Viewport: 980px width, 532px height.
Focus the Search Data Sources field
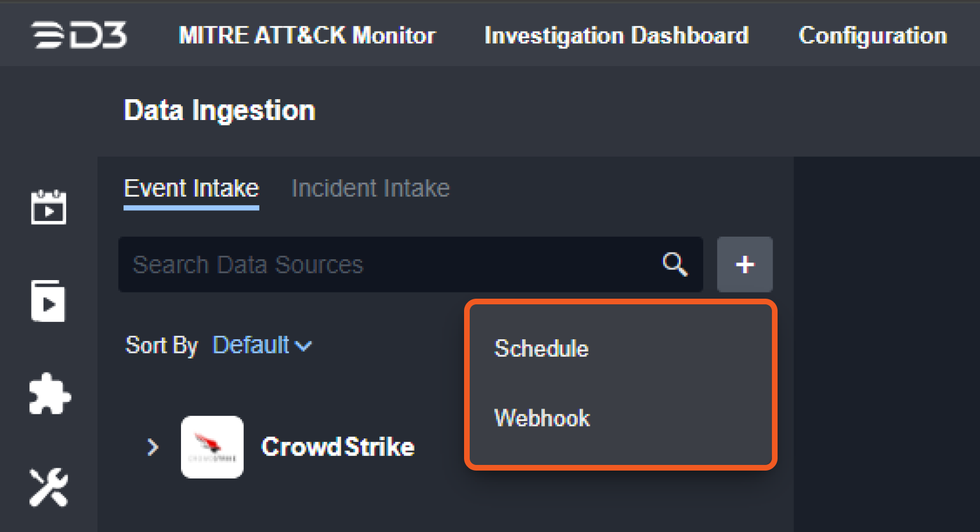[x=389, y=264]
